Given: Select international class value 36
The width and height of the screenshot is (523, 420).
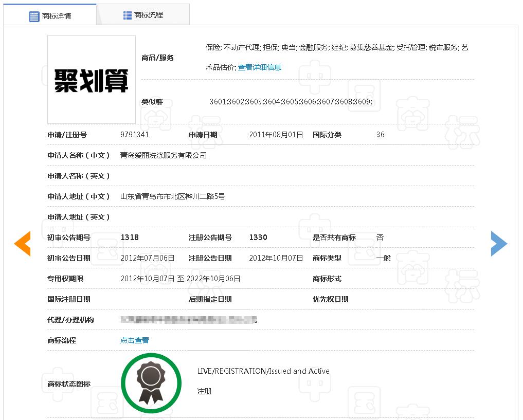Looking at the screenshot, I should [x=381, y=135].
